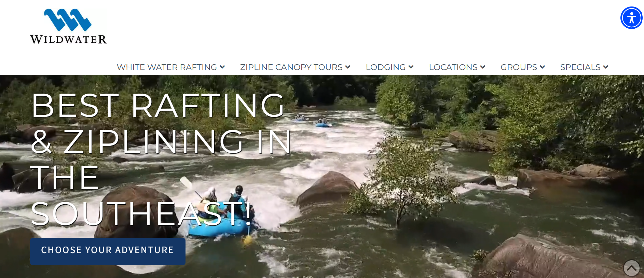
Task: Expand the Groups chevron arrow
Action: point(542,67)
